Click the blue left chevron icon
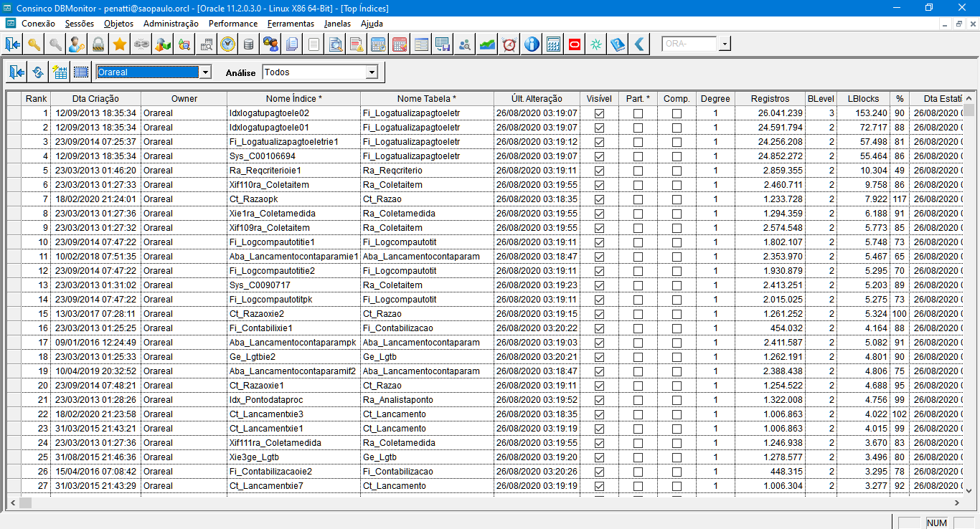Screen dimensions: 980x529 pos(639,44)
